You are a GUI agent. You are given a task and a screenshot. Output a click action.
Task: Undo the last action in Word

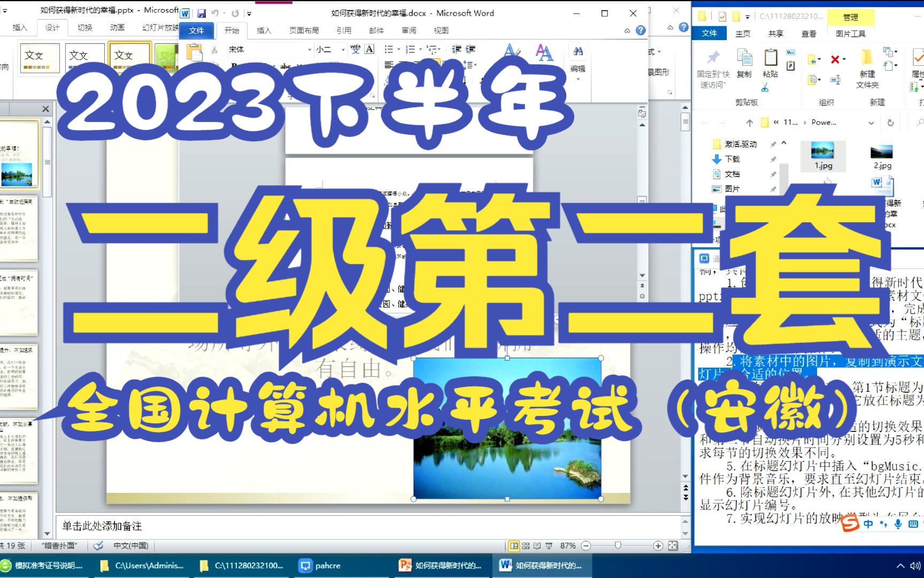(x=214, y=13)
